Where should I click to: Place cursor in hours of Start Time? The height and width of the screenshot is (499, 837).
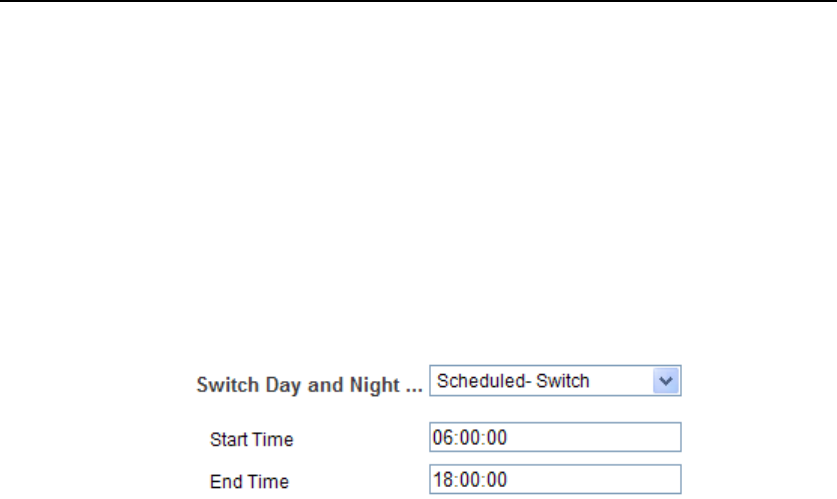441,438
